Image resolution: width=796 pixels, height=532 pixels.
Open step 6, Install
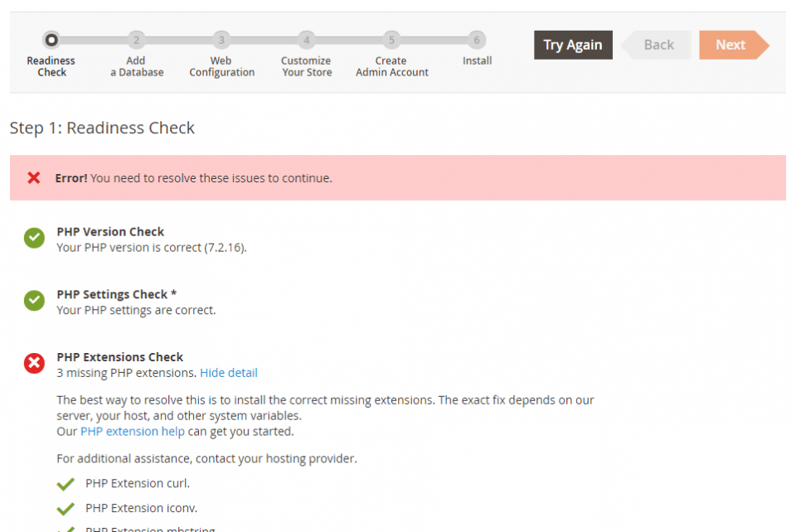[x=477, y=39]
